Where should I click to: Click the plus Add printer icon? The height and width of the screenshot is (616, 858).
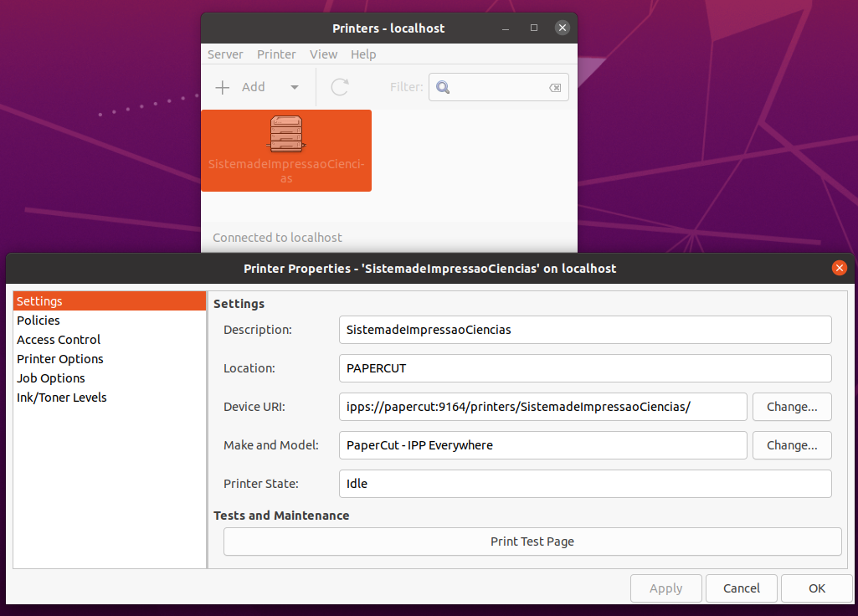point(223,87)
